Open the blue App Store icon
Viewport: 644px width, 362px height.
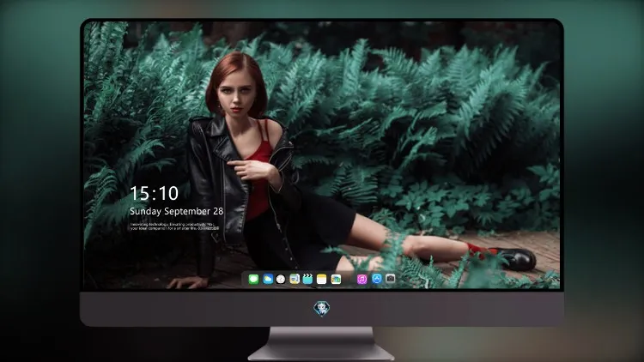click(x=377, y=279)
